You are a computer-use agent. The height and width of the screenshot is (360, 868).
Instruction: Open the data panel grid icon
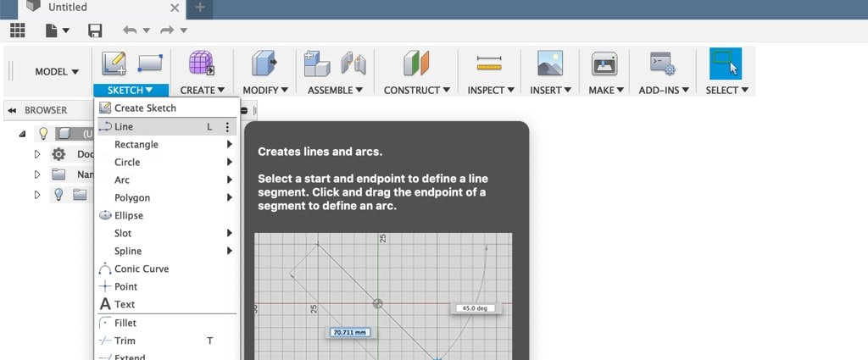pos(17,30)
